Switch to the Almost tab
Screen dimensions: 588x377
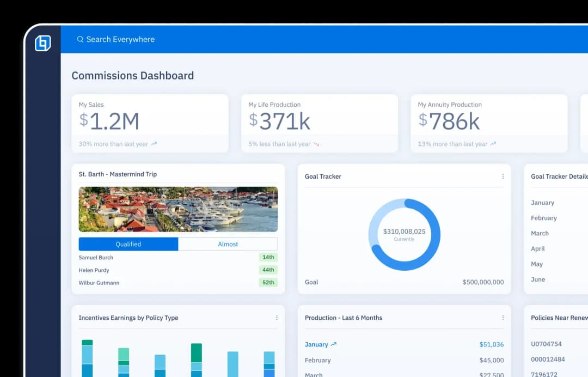pyautogui.click(x=228, y=244)
